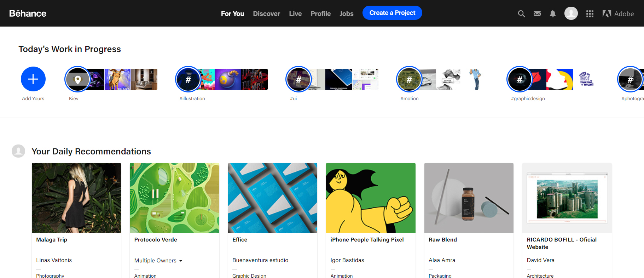The width and height of the screenshot is (644, 278).
Task: Open the Malaga Trip project thumbnail
Action: click(x=76, y=198)
